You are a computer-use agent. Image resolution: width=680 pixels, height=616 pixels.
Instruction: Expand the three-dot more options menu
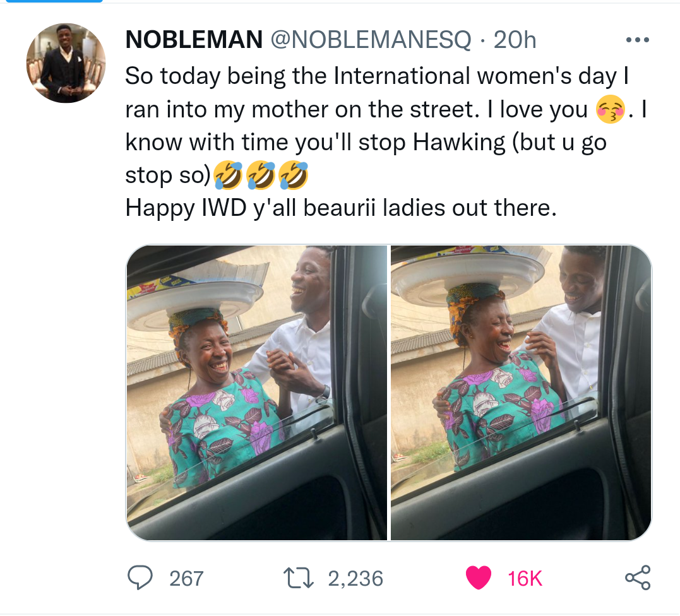pyautogui.click(x=636, y=40)
